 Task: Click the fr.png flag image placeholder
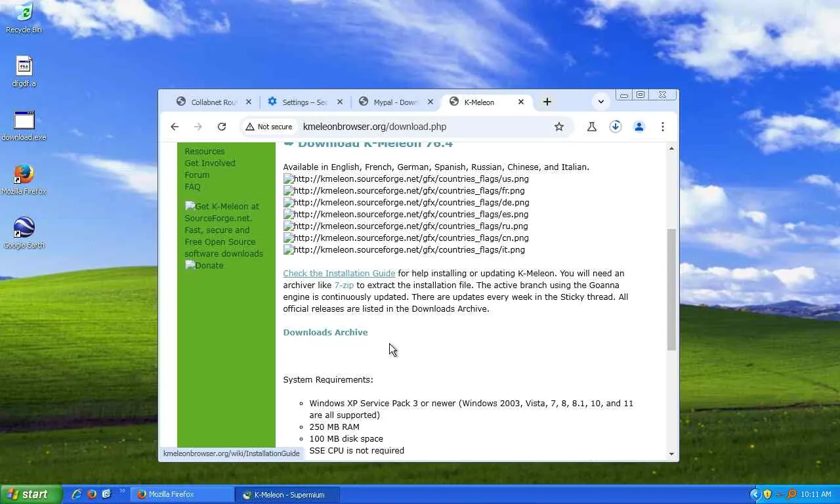[404, 191]
